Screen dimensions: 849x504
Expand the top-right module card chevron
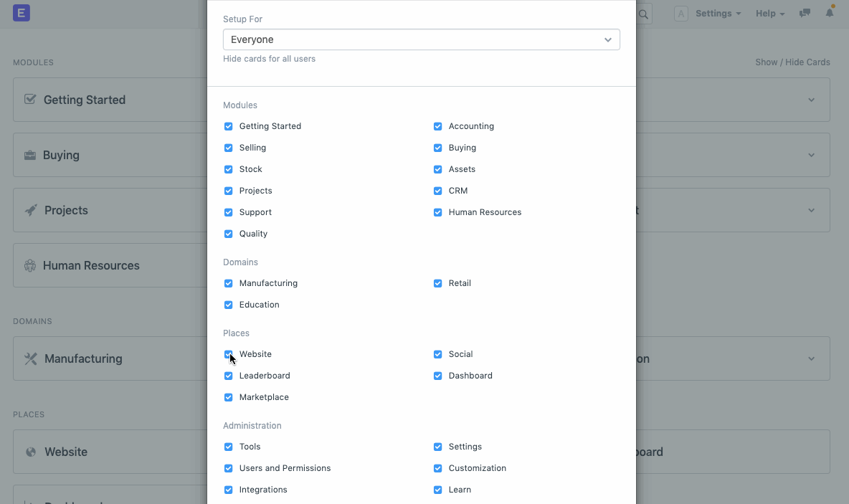pos(811,100)
